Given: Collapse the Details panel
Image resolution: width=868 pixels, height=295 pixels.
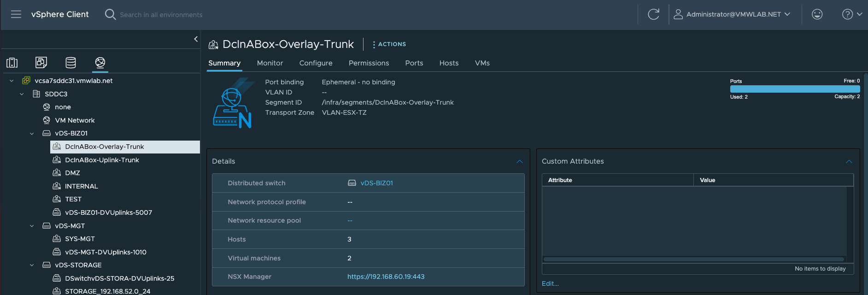Looking at the screenshot, I should (x=520, y=161).
